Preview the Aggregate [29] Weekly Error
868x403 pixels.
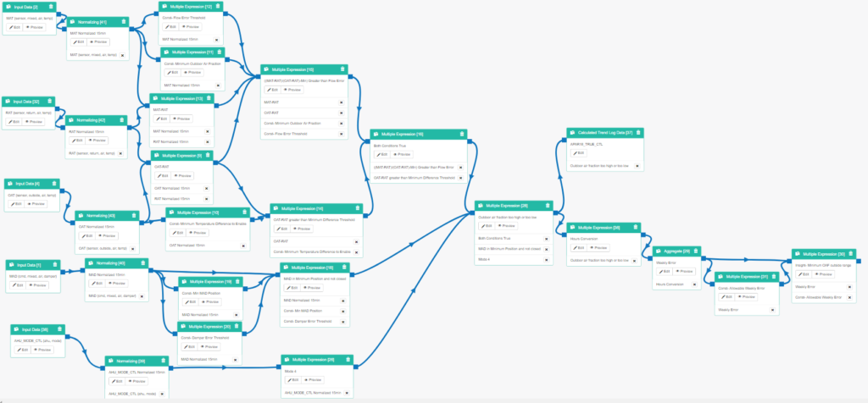pos(684,272)
